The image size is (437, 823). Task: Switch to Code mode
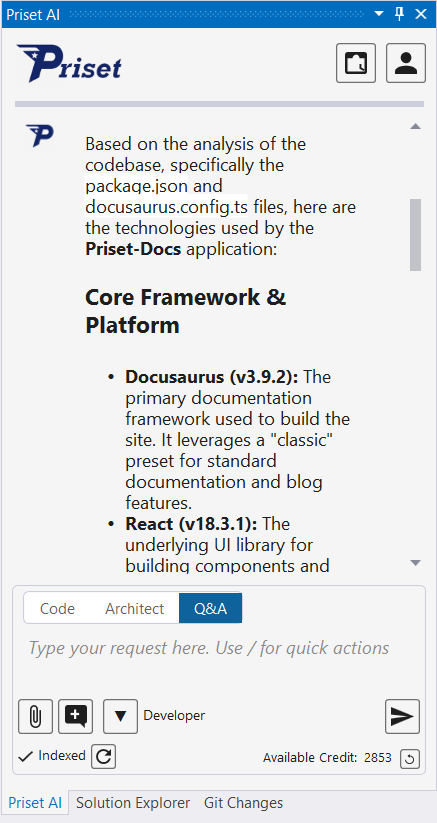click(x=57, y=608)
